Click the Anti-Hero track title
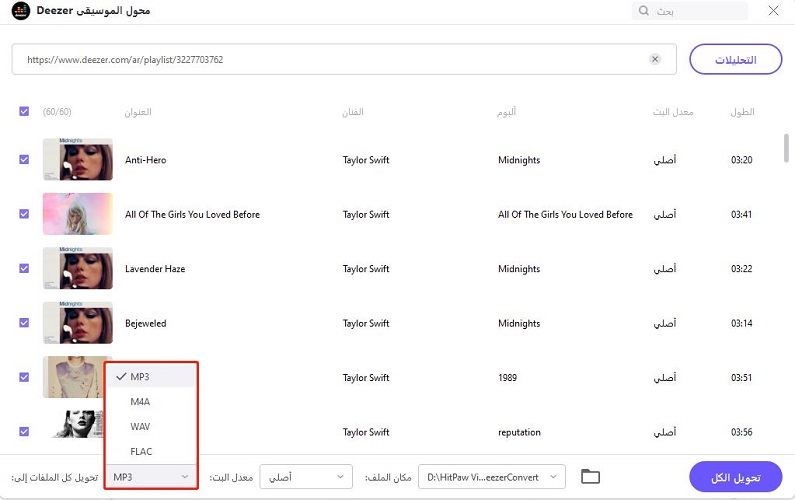This screenshot has height=500, width=795. coord(146,160)
